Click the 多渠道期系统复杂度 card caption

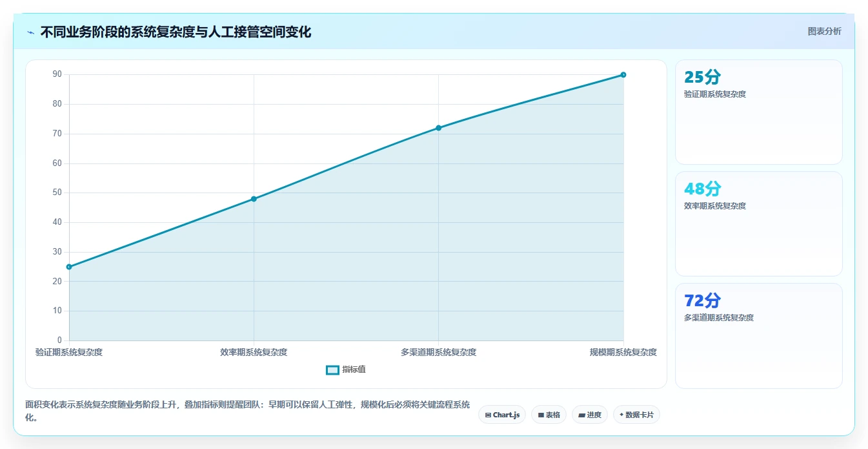(719, 318)
